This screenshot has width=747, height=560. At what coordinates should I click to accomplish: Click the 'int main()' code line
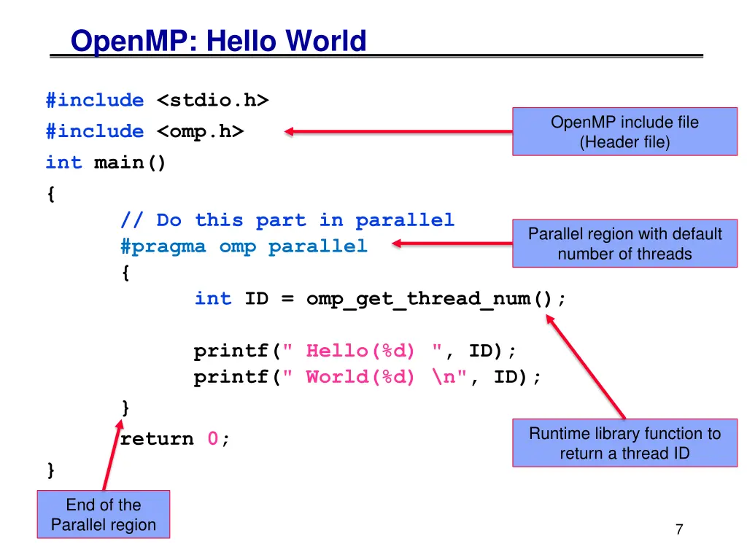(105, 163)
